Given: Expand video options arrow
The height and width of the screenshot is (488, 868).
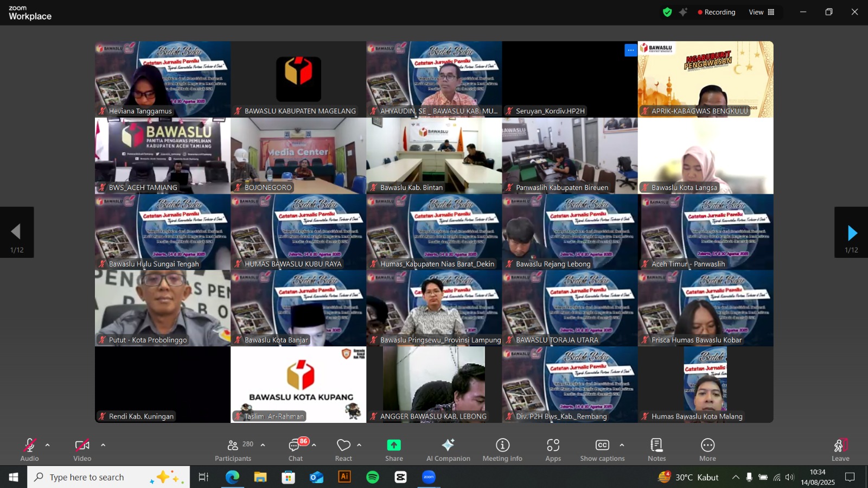Looking at the screenshot, I should (103, 445).
